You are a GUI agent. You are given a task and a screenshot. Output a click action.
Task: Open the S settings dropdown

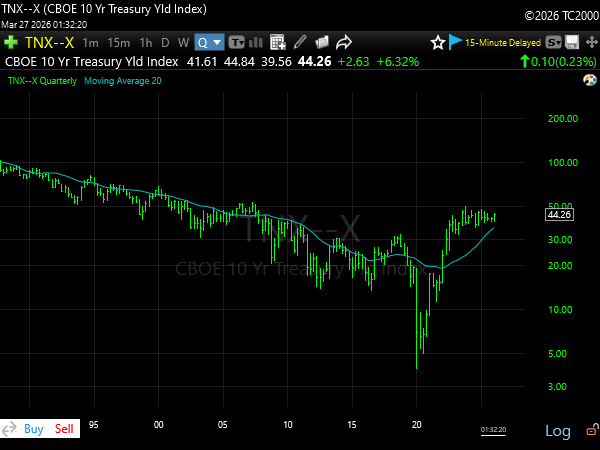coord(553,42)
